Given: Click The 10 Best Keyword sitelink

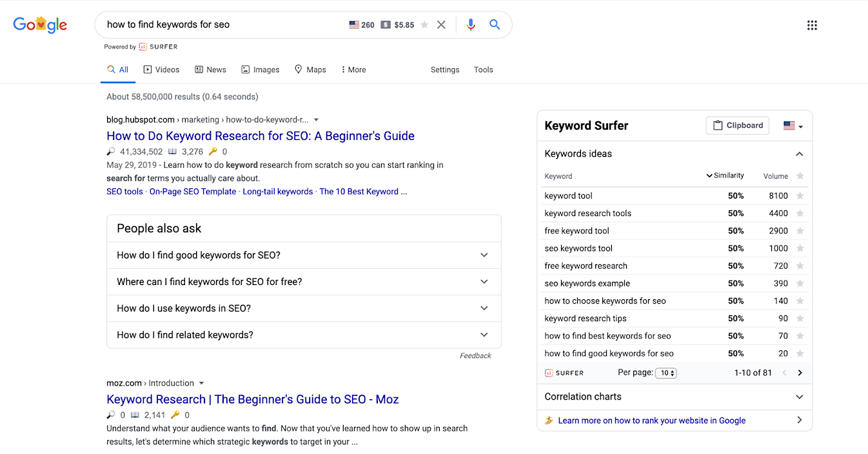Looking at the screenshot, I should (x=363, y=192).
